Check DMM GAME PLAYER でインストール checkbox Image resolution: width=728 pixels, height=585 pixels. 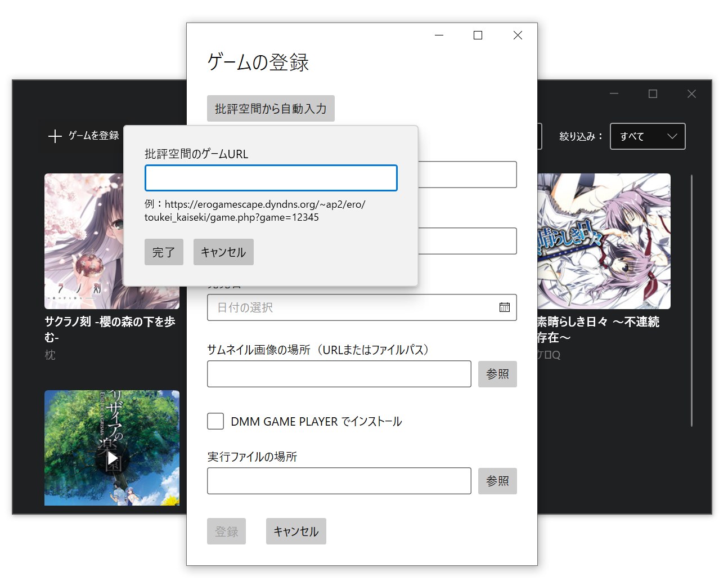(215, 421)
